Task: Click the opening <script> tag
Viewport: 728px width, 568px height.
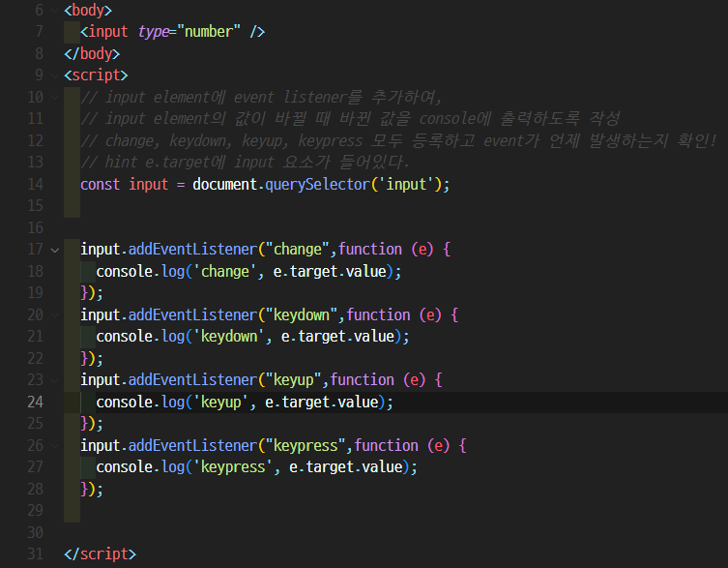Action: [x=96, y=75]
